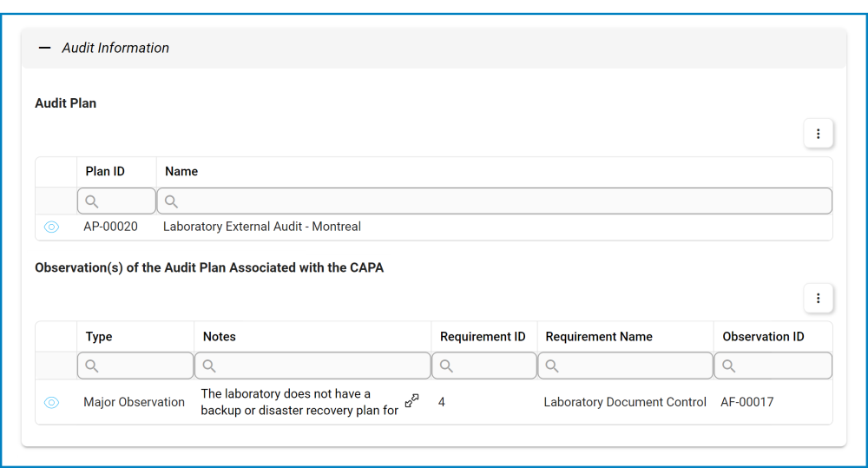
Task: Click the Audit Plan Name search field
Action: tap(494, 201)
